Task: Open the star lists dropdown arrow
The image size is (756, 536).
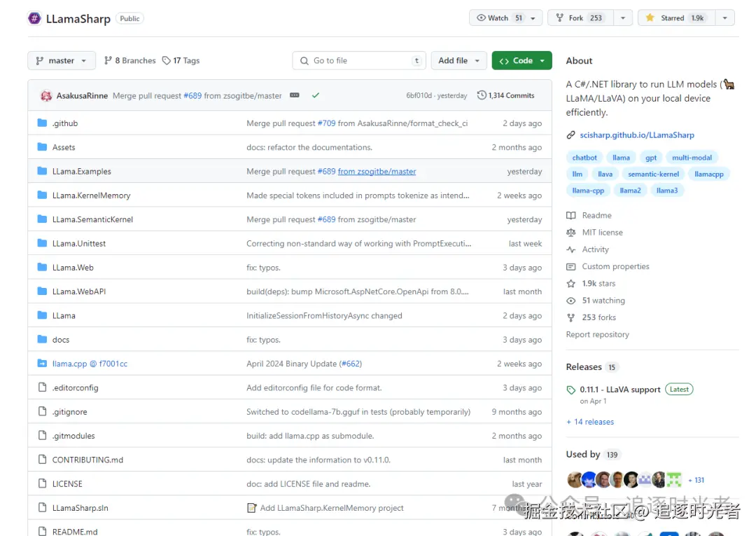Action: tap(724, 18)
